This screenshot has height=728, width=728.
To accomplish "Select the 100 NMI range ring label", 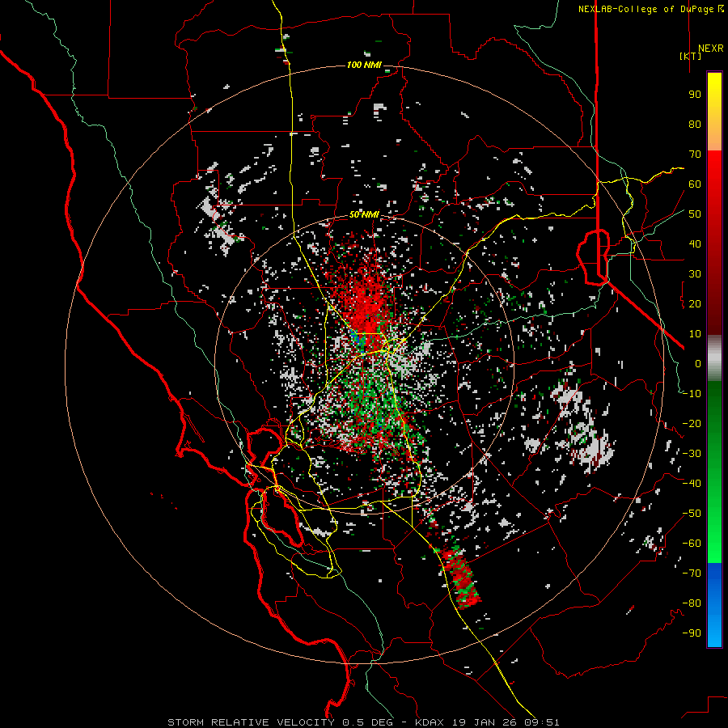I will click(x=364, y=65).
